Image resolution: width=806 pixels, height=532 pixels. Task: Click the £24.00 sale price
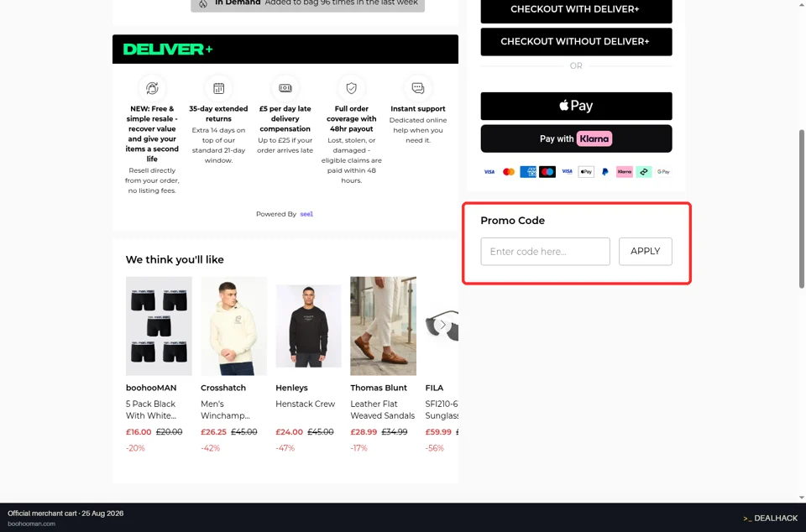pos(289,432)
